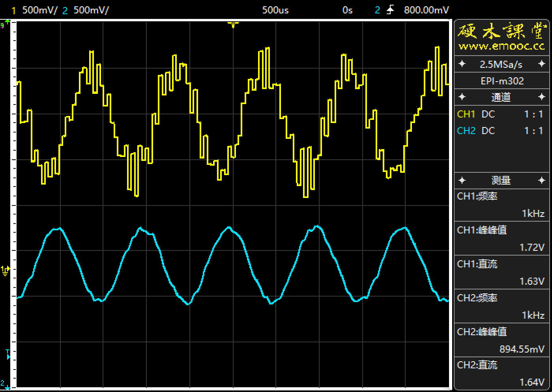Screen dimensions: 552x392
Task: Click right arrow of 测量 panel header
Action: 542,180
